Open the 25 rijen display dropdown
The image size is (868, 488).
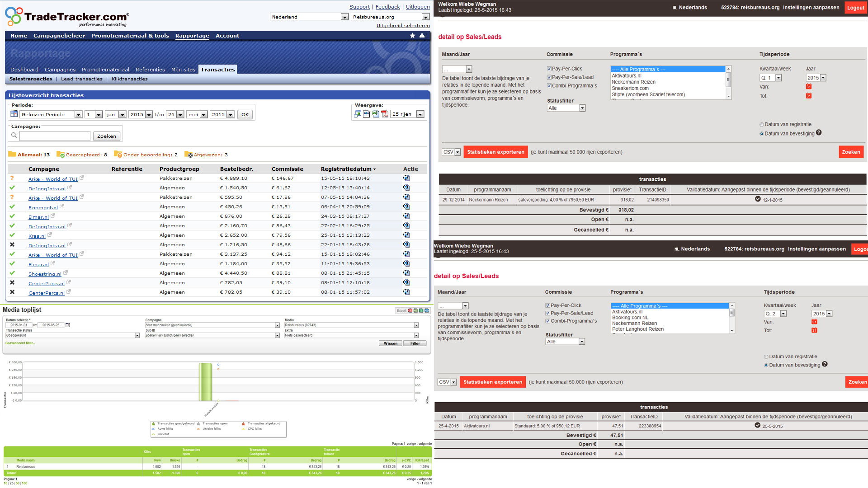pos(407,114)
